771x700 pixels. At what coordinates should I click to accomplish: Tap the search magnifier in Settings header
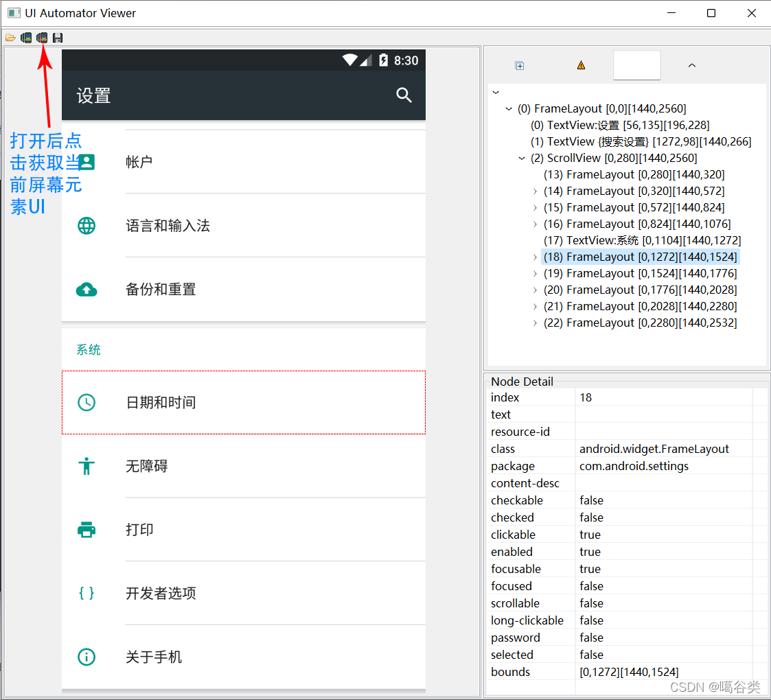click(404, 95)
